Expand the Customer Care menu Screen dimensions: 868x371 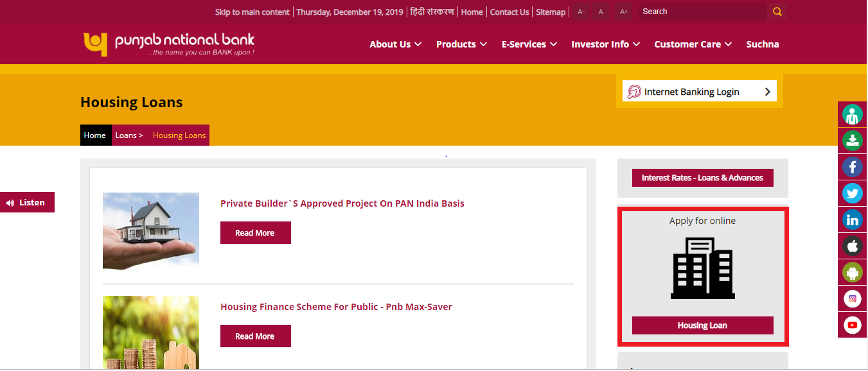coord(693,44)
